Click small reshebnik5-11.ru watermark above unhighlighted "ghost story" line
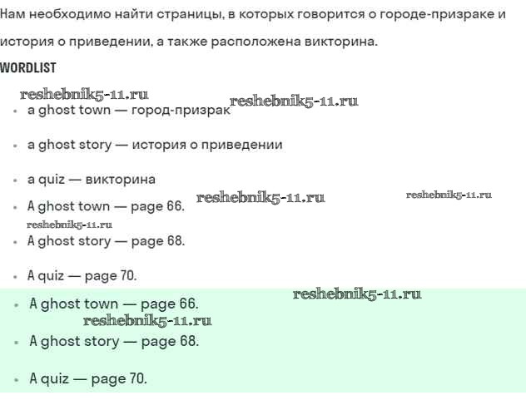Image resolution: width=526 pixels, height=420 pixels. 69,225
